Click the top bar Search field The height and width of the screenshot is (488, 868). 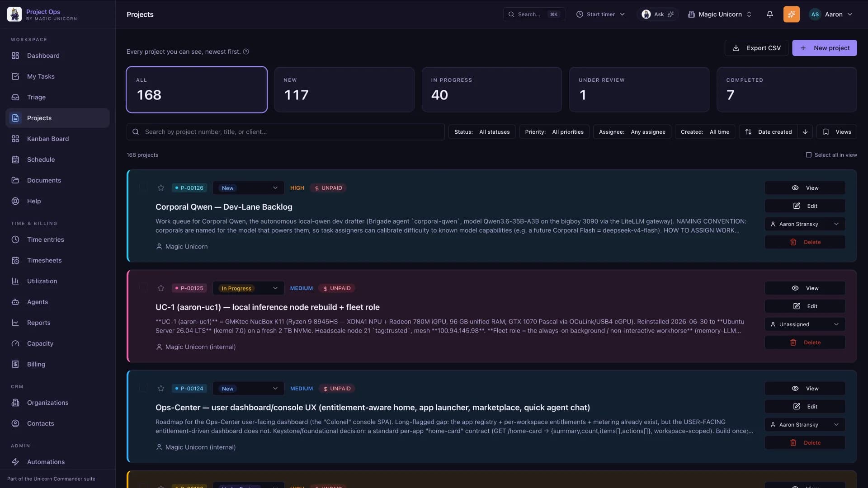[534, 14]
